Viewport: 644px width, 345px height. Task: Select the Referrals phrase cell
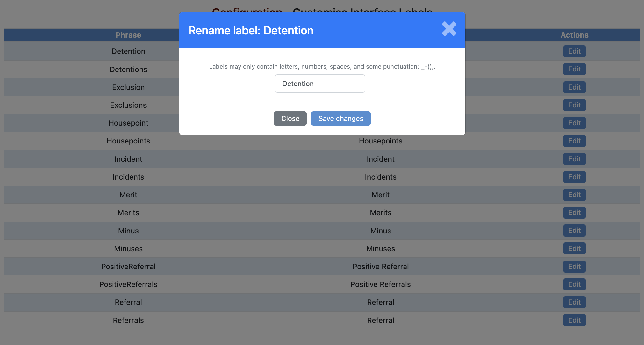(x=128, y=320)
